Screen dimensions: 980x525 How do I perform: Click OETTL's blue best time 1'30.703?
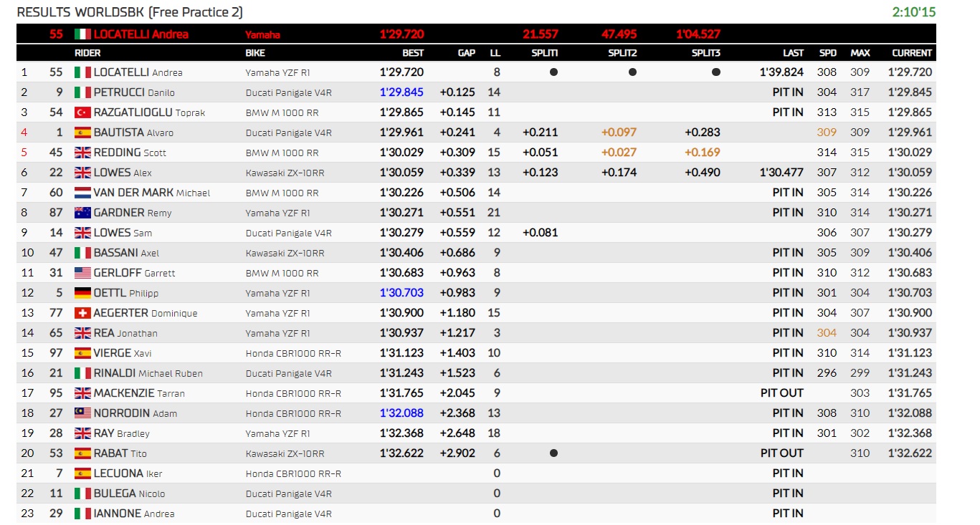pyautogui.click(x=401, y=293)
